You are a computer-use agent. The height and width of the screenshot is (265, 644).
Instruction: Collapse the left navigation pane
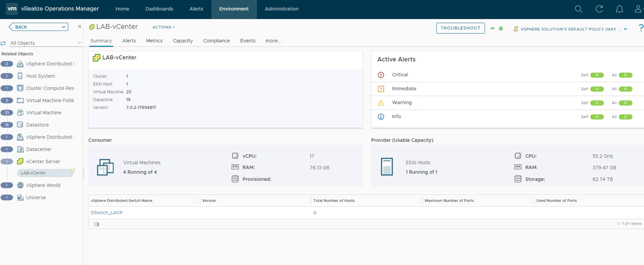(80, 26)
